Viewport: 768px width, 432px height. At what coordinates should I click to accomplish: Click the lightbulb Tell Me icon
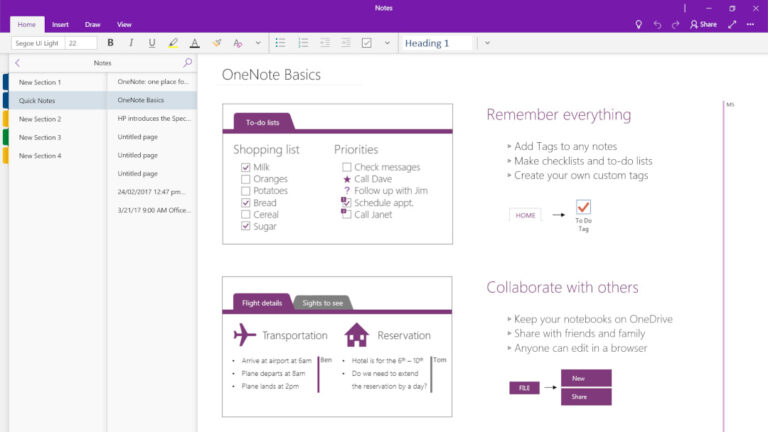click(x=639, y=24)
